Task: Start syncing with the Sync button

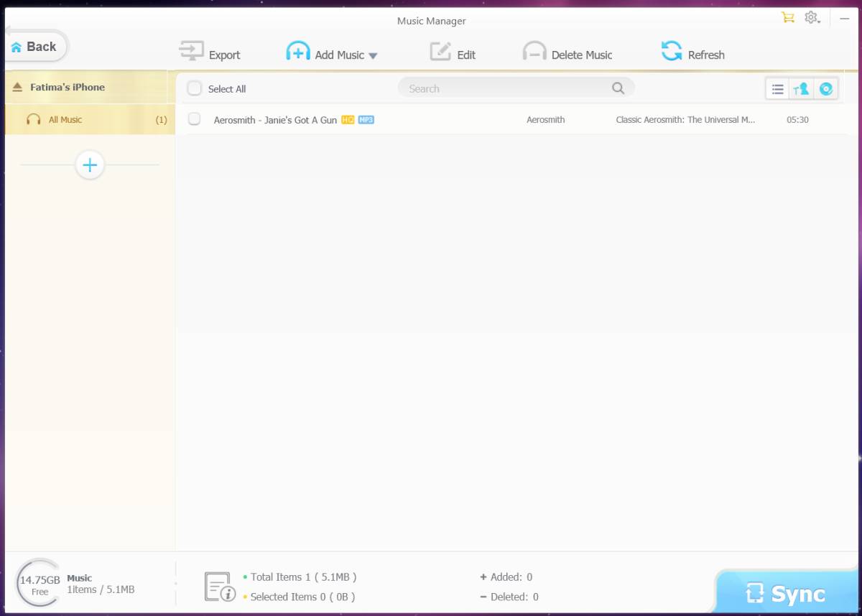Action: [x=787, y=593]
